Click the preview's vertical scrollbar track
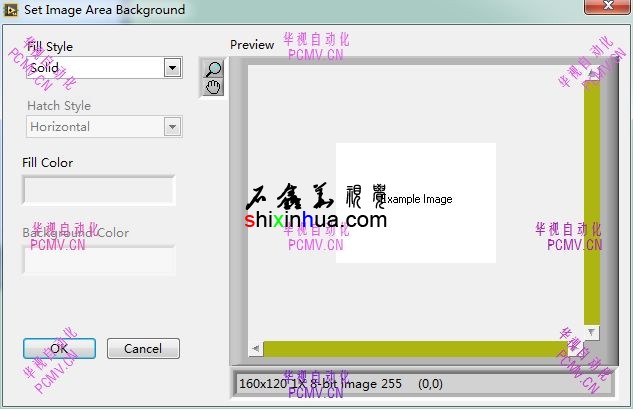 coord(591,200)
